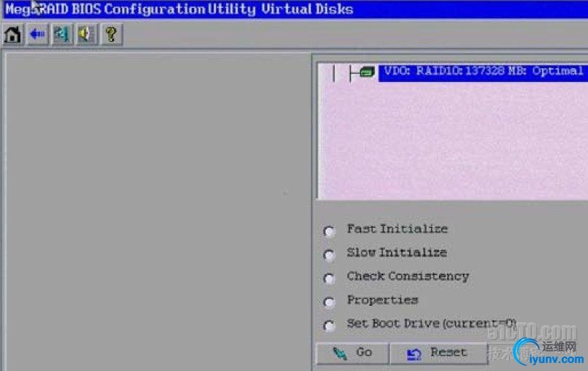588x371 pixels.
Task: Select the Fast Initialize radio option
Action: (329, 231)
